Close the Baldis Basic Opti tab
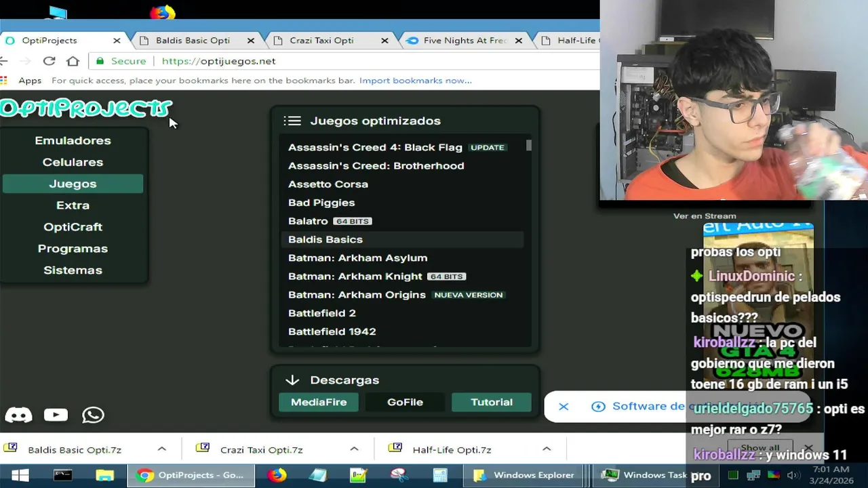Image resolution: width=868 pixels, height=488 pixels. pyautogui.click(x=251, y=41)
